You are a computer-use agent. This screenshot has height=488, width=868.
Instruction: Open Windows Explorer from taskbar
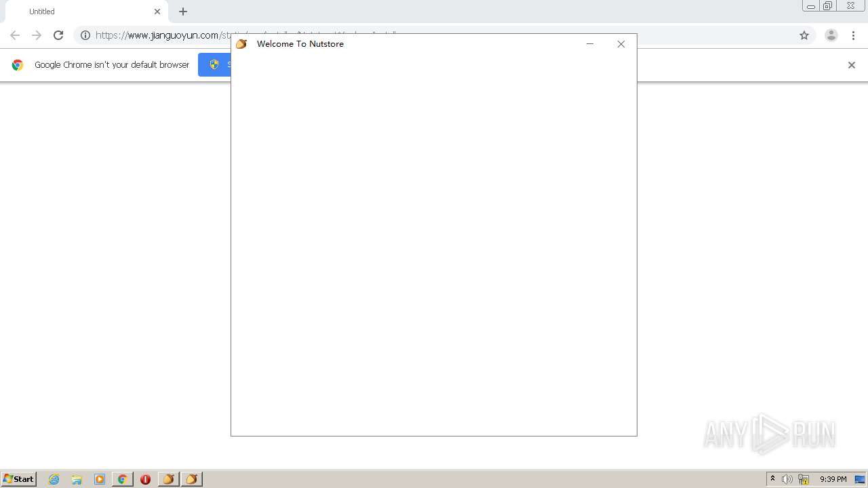pos(77,479)
